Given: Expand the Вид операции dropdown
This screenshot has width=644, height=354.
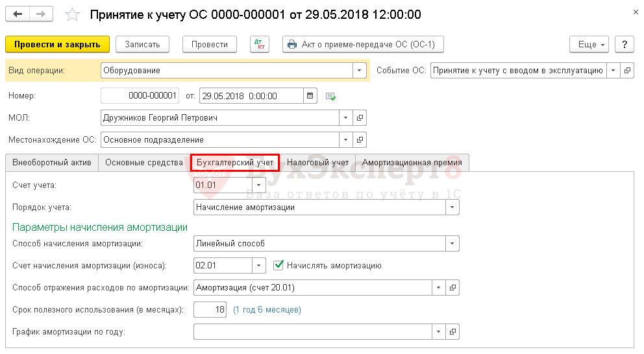Looking at the screenshot, I should (360, 70).
